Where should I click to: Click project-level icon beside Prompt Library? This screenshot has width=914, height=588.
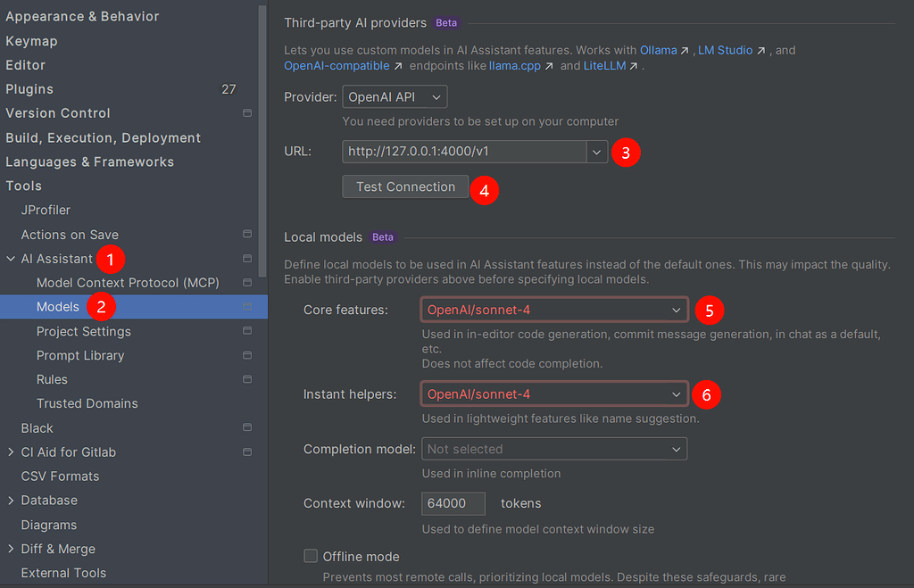point(247,355)
